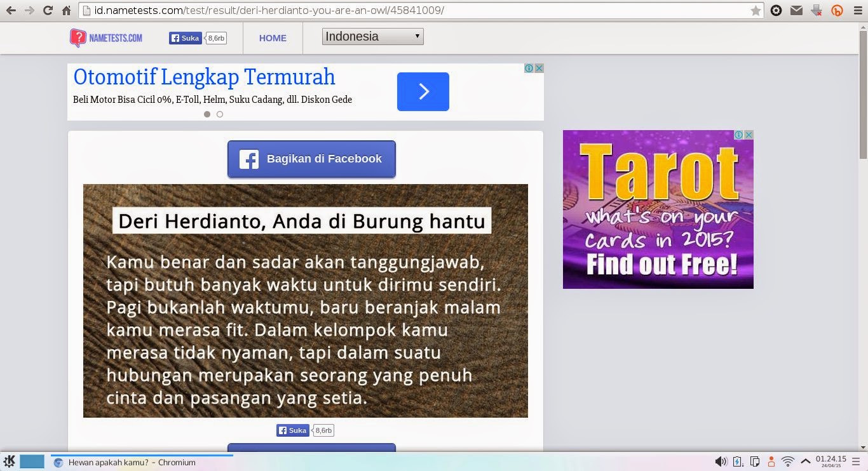The image size is (868, 471).
Task: Go to the HOME menu item
Action: [273, 38]
